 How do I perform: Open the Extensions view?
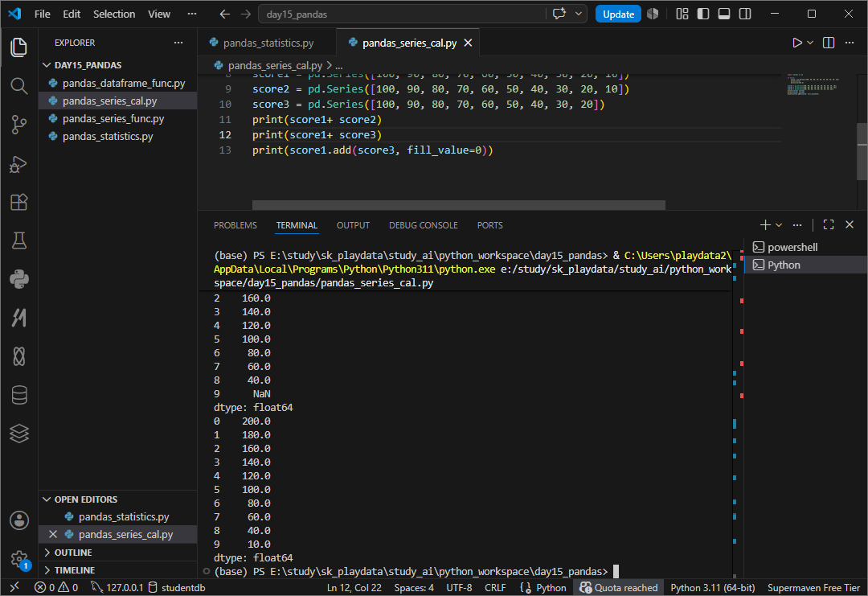(18, 202)
